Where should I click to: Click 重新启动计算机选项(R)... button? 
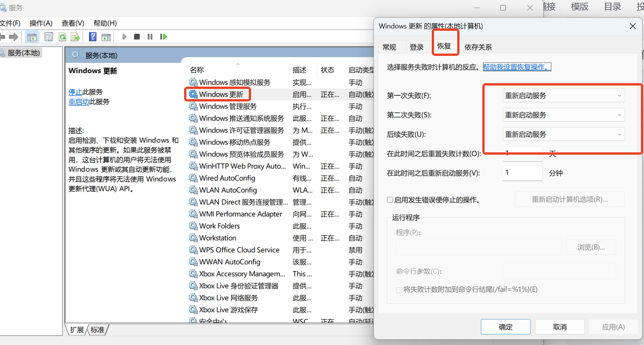click(x=570, y=199)
